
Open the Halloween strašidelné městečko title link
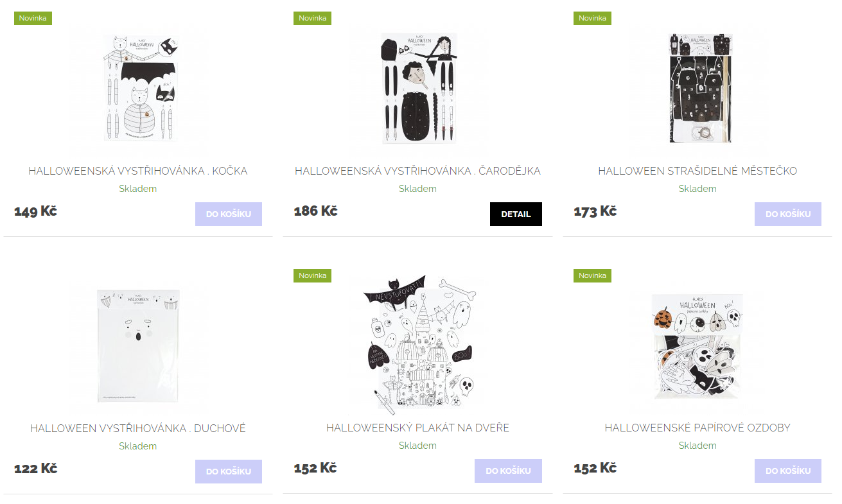click(x=697, y=171)
